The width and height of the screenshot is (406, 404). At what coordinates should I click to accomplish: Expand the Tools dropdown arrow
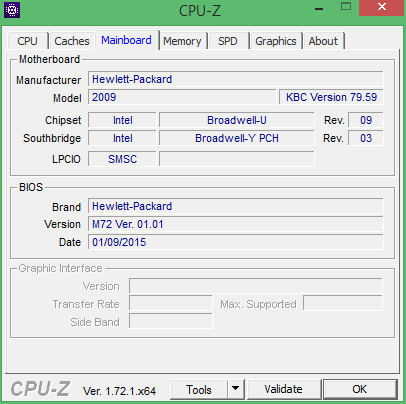click(236, 389)
